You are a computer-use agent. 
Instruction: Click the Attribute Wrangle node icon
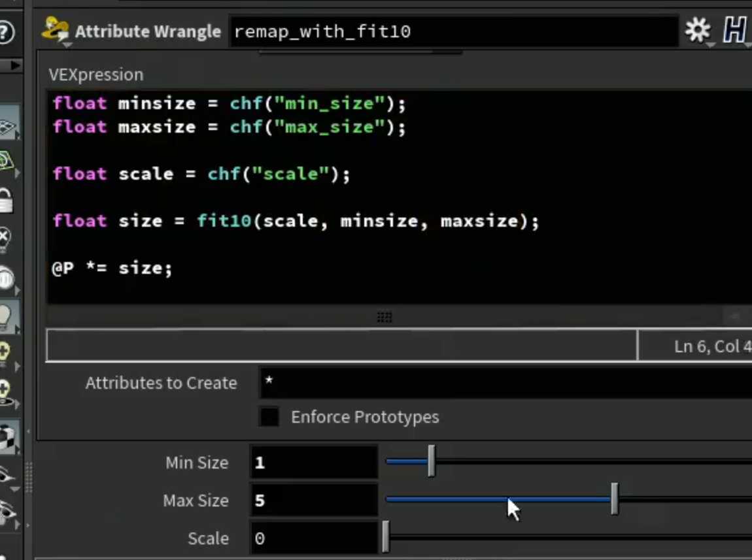55,30
